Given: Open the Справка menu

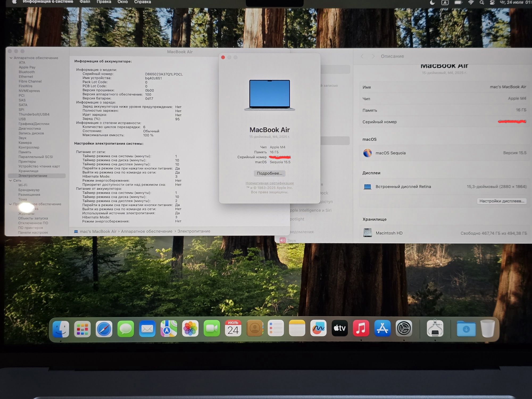Looking at the screenshot, I should (143, 2).
